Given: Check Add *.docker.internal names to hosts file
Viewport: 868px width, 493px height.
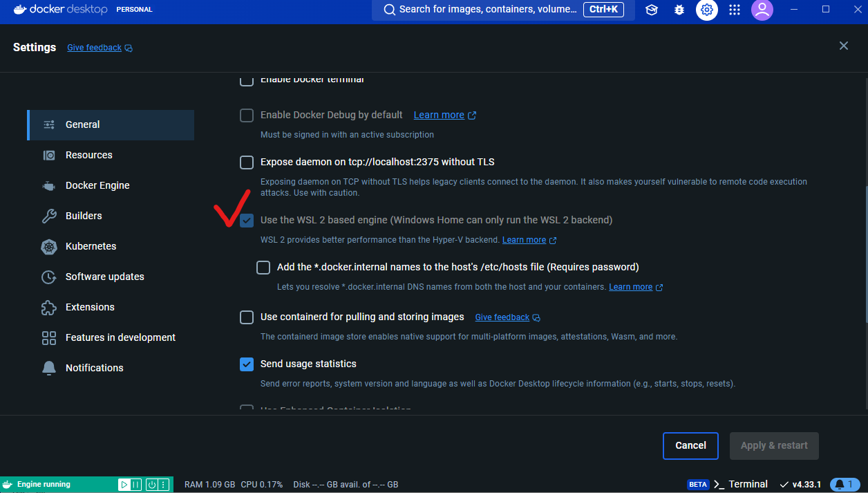Looking at the screenshot, I should 263,268.
